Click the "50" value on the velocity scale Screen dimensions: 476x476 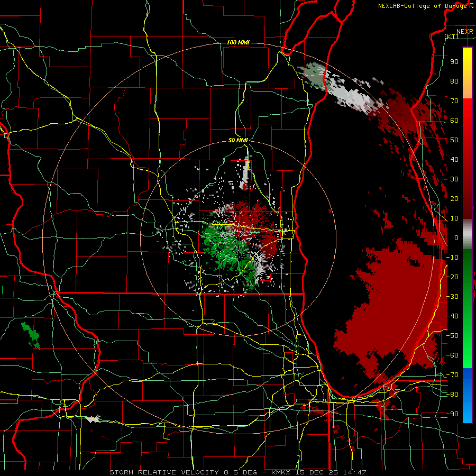[x=454, y=140]
